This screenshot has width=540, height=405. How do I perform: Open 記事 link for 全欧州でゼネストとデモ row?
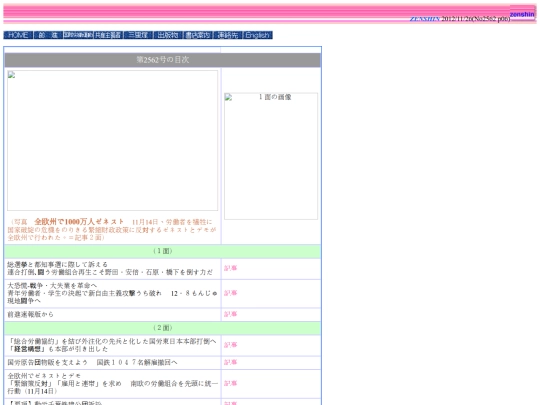pyautogui.click(x=230, y=383)
